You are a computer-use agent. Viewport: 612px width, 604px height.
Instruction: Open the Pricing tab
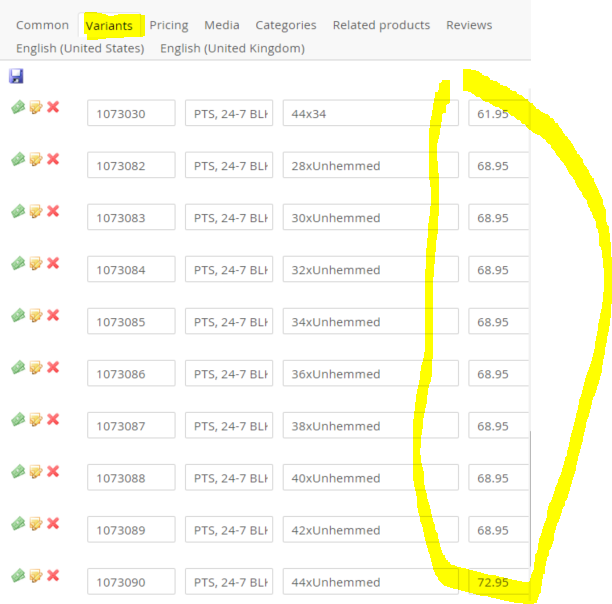[169, 25]
